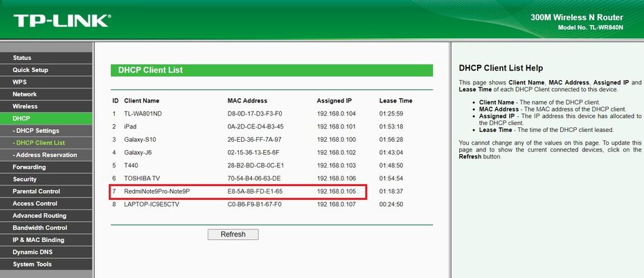Open Quick Setup in the sidebar
Screen dimensions: 644x278
(x=46, y=70)
